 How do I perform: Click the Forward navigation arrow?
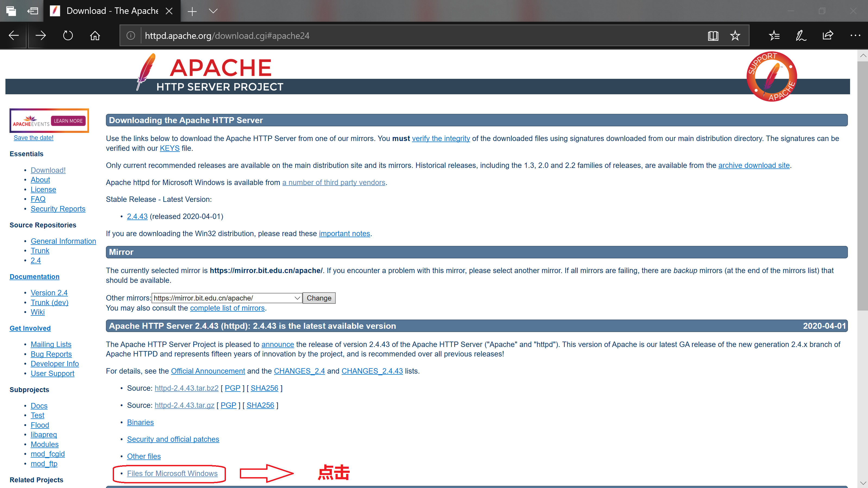pyautogui.click(x=40, y=35)
